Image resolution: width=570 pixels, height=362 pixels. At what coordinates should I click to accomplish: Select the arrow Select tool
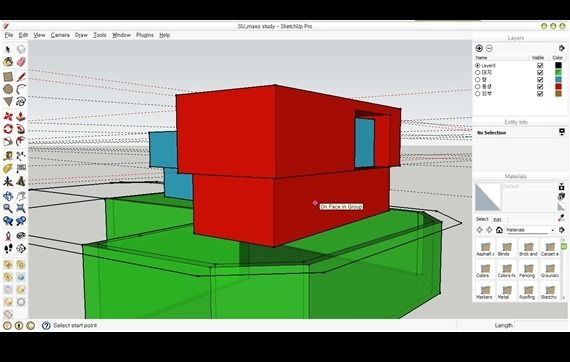(x=8, y=49)
